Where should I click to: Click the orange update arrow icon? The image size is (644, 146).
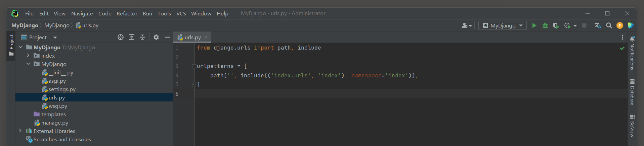[620, 25]
